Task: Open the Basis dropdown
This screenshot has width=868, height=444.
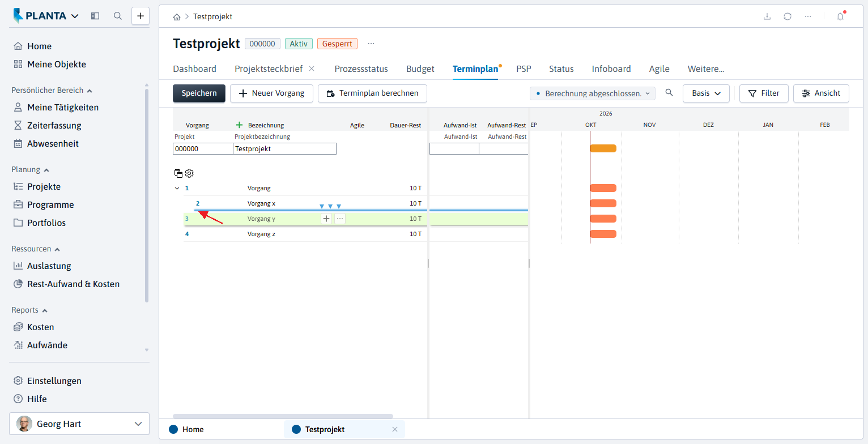Action: [x=706, y=93]
